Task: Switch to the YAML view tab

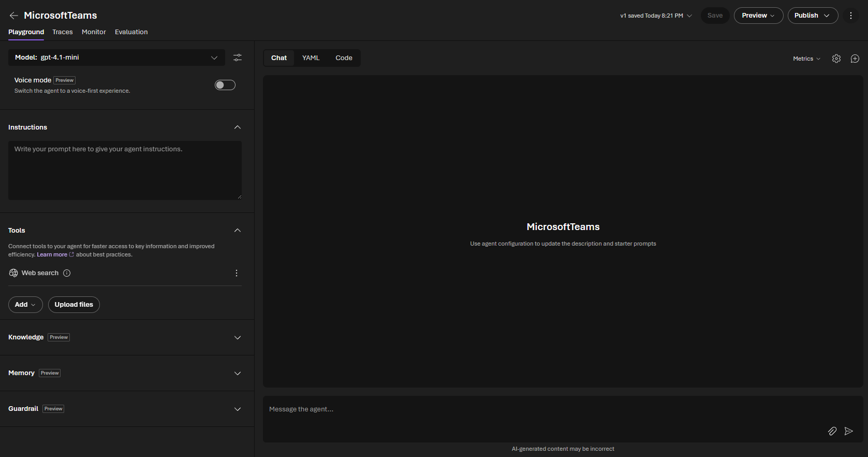Action: (x=311, y=58)
